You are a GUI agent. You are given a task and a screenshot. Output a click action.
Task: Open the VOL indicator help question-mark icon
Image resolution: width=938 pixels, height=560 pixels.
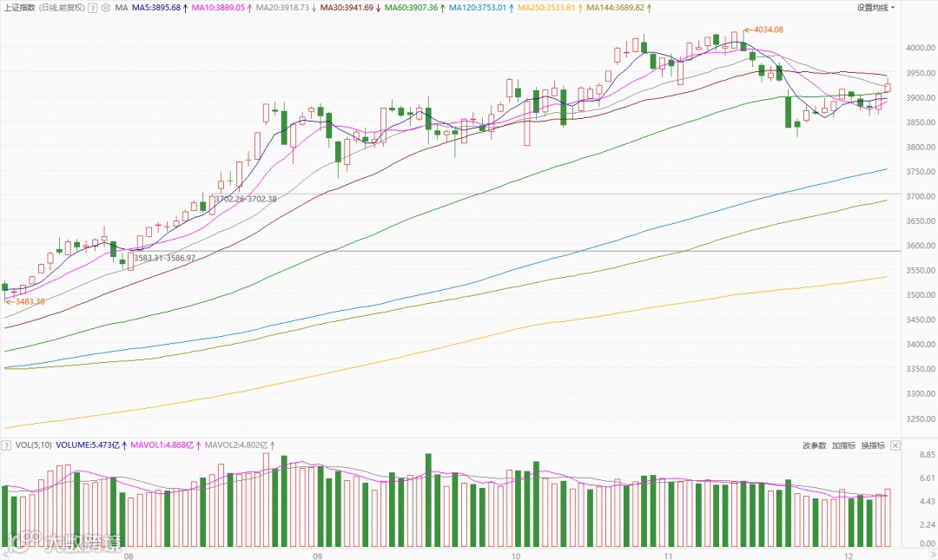point(6,445)
